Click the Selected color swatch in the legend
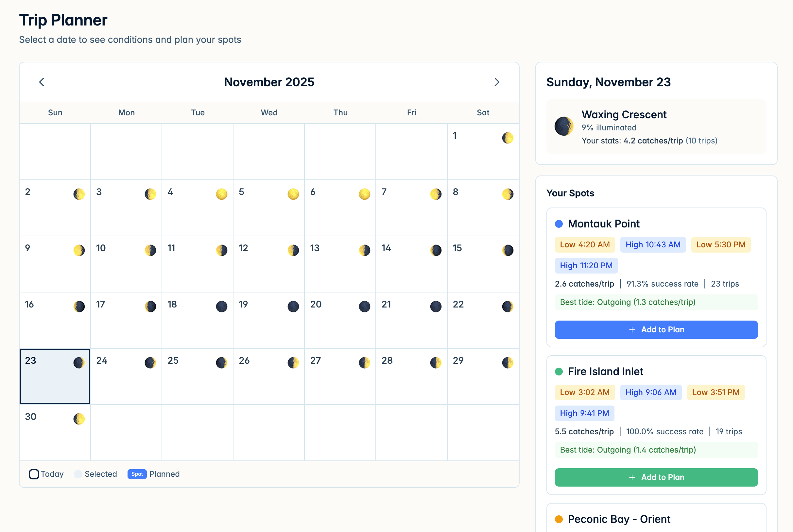Image resolution: width=793 pixels, height=532 pixels. coord(78,474)
